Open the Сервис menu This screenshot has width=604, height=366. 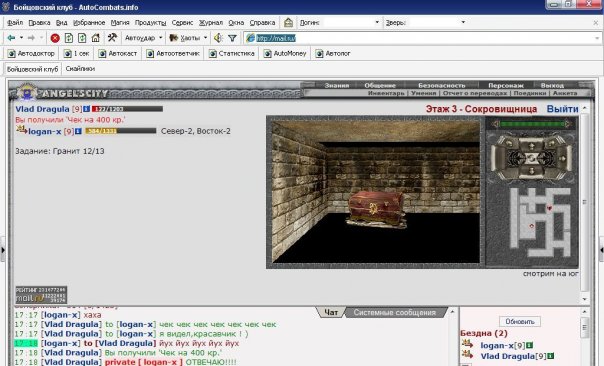point(182,23)
